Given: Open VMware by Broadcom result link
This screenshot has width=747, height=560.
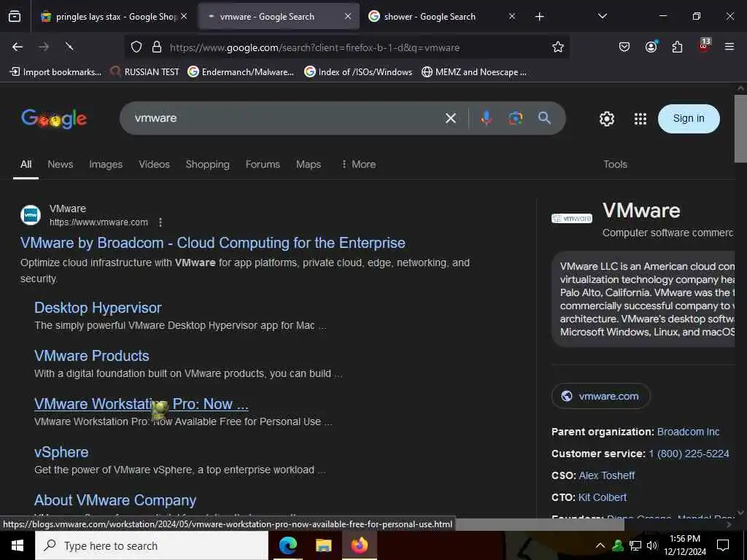Looking at the screenshot, I should [212, 243].
